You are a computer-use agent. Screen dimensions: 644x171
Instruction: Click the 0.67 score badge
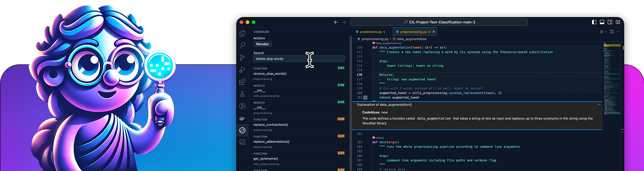pyautogui.click(x=341, y=68)
